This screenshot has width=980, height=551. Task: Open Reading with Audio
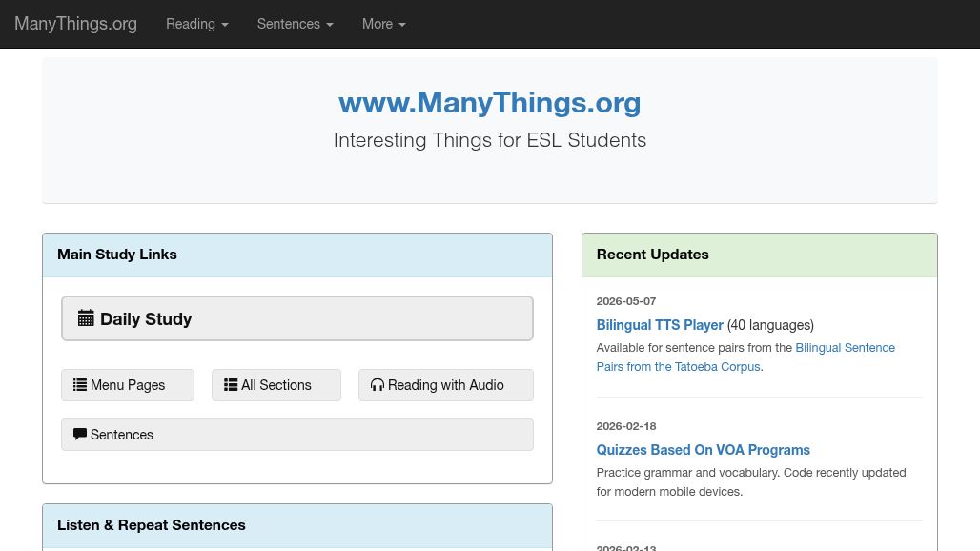445,385
